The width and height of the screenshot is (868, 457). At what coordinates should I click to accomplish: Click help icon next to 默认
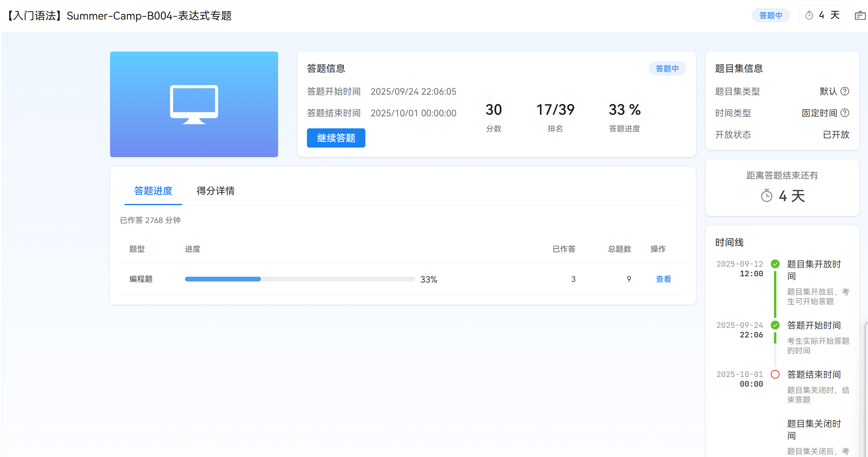tap(845, 91)
